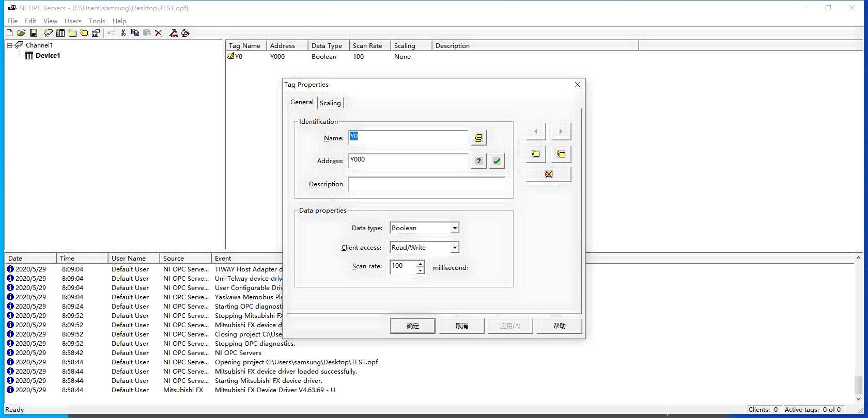The height and width of the screenshot is (418, 868).
Task: Switch to the Scaling tab
Action: (330, 103)
